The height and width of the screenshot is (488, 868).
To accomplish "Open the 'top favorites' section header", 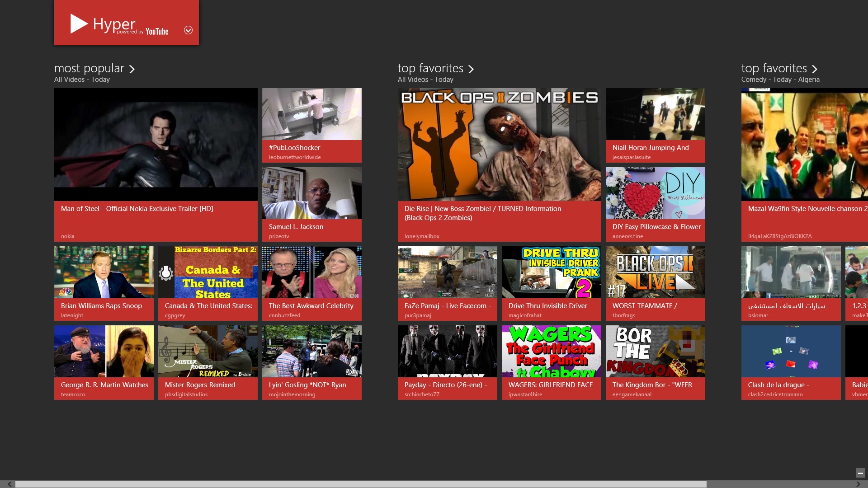I will click(x=430, y=68).
